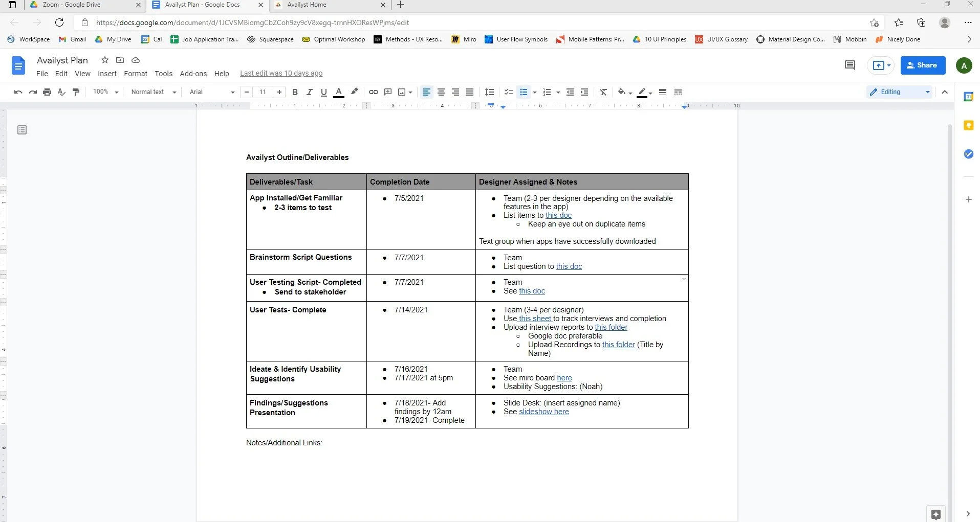Run spelling and grammar check
980x522 pixels.
click(x=61, y=92)
